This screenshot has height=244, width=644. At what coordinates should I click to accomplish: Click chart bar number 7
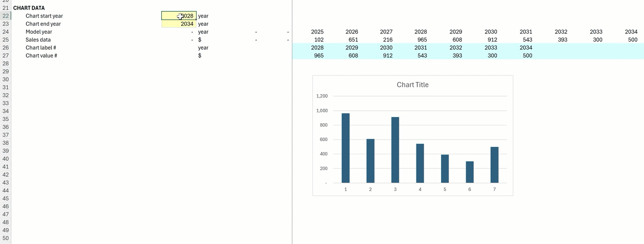(494, 165)
